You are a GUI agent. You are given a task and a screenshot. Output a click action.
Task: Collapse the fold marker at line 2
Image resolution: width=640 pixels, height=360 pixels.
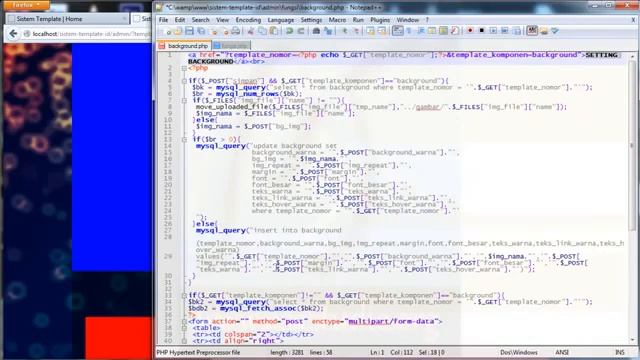[184, 68]
